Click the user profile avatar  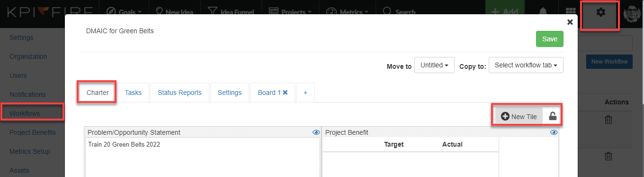[633, 13]
